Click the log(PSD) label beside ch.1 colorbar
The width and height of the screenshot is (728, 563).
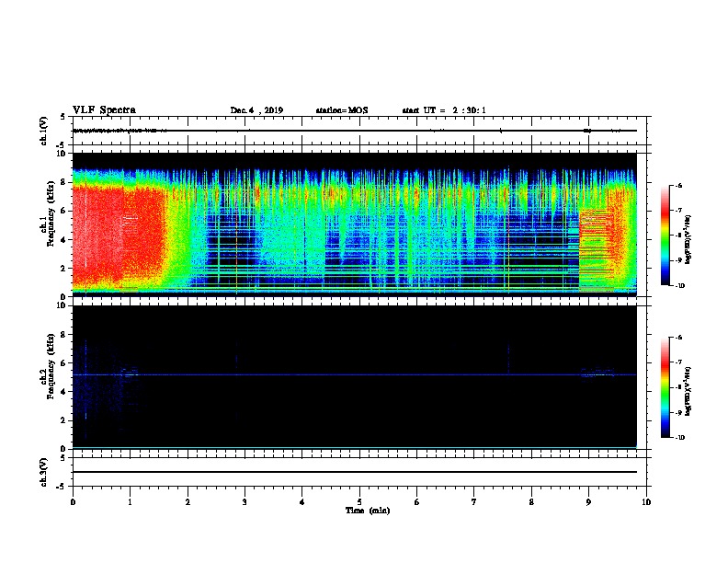tap(688, 239)
